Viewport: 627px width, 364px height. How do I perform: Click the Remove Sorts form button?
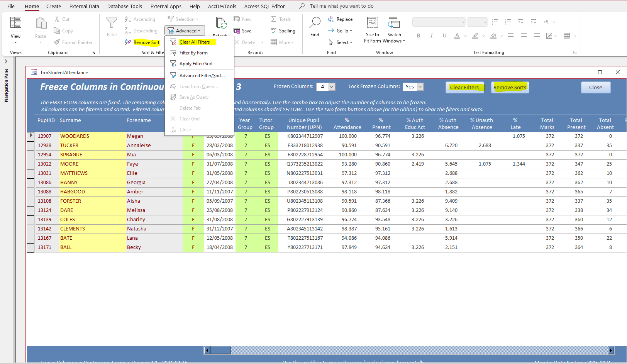click(510, 87)
